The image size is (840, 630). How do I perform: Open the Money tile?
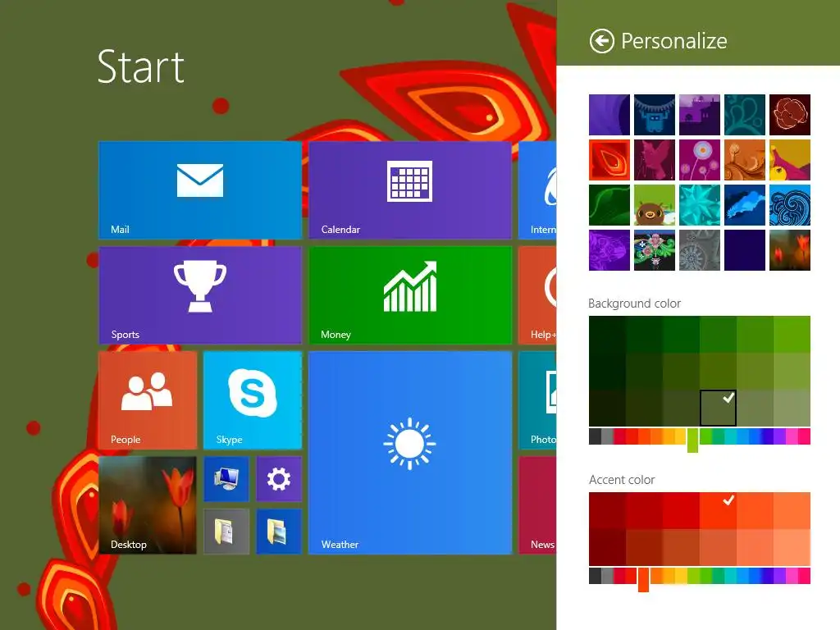pyautogui.click(x=410, y=295)
